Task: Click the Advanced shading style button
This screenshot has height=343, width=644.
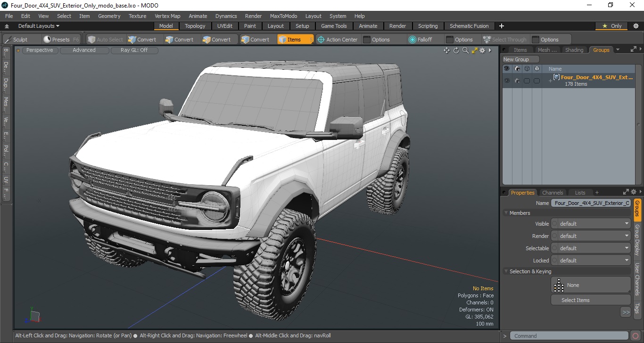Action: coord(84,50)
